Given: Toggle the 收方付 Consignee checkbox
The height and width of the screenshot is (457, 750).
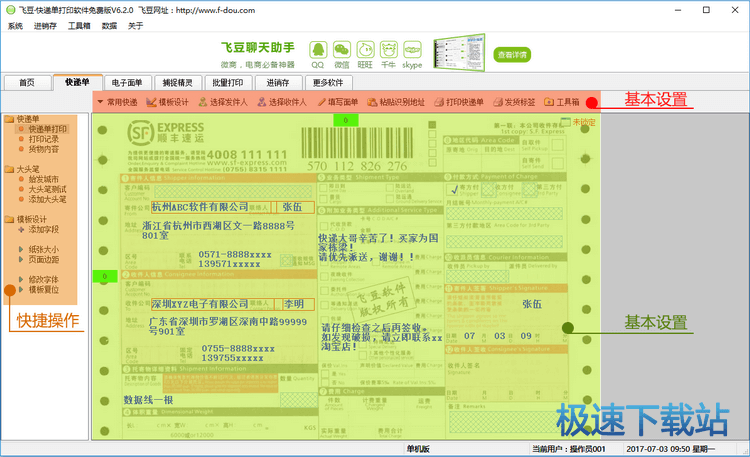Looking at the screenshot, I should click(488, 189).
